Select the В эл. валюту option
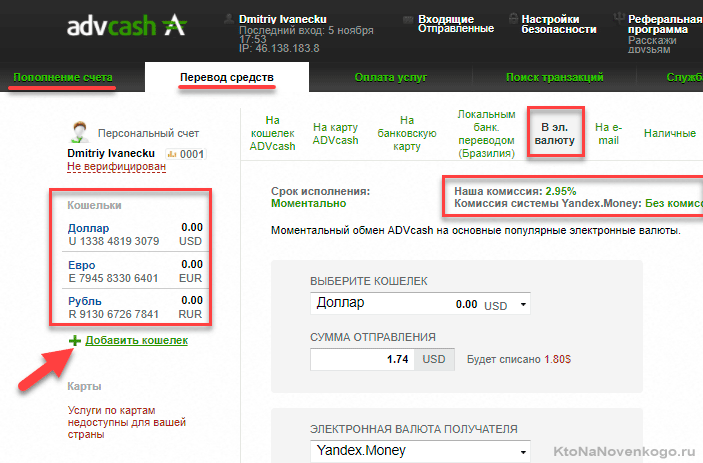This screenshot has height=463, width=703. tap(555, 134)
